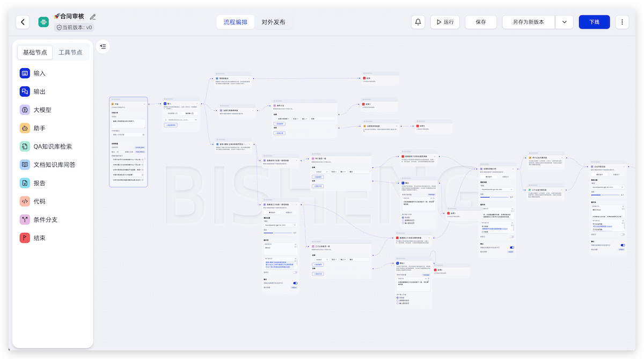The height and width of the screenshot is (359, 644).
Task: Open model dropdown in 合规性审查分析 node
Action: (496, 189)
